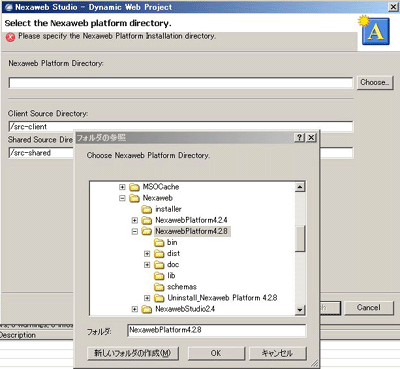
Task: Click the キャンセル button in the folder dialog
Action: click(277, 353)
